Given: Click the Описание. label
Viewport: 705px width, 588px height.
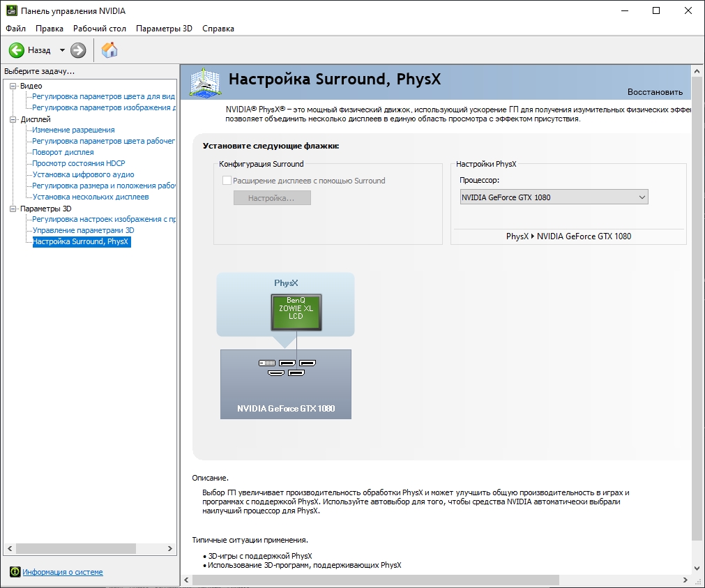Looking at the screenshot, I should click(210, 478).
